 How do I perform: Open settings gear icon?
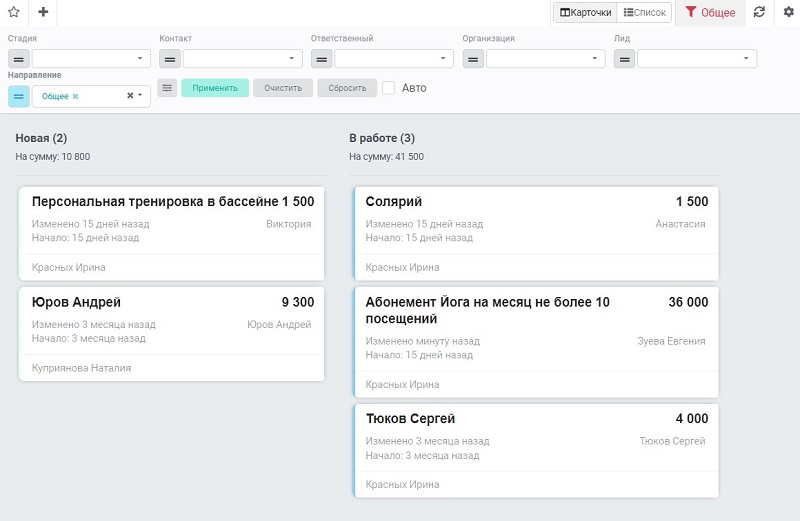click(788, 12)
